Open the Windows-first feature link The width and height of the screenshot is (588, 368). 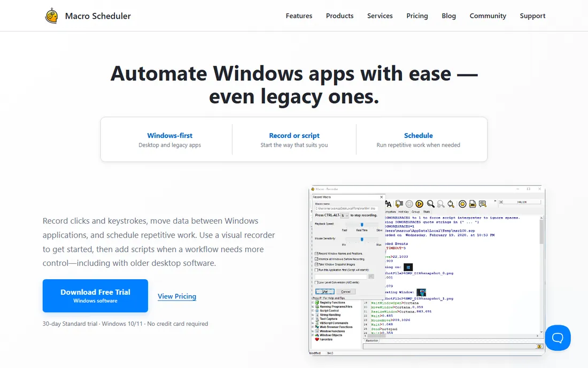170,135
